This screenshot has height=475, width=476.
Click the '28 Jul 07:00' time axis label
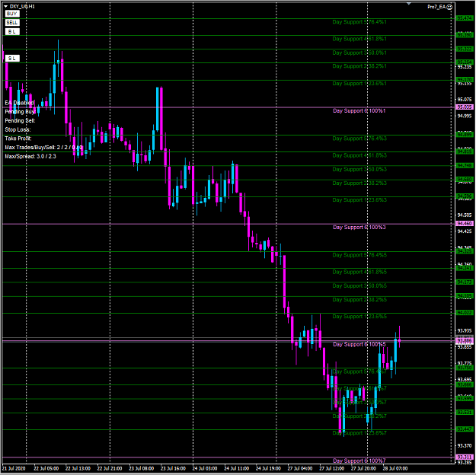coord(395,469)
